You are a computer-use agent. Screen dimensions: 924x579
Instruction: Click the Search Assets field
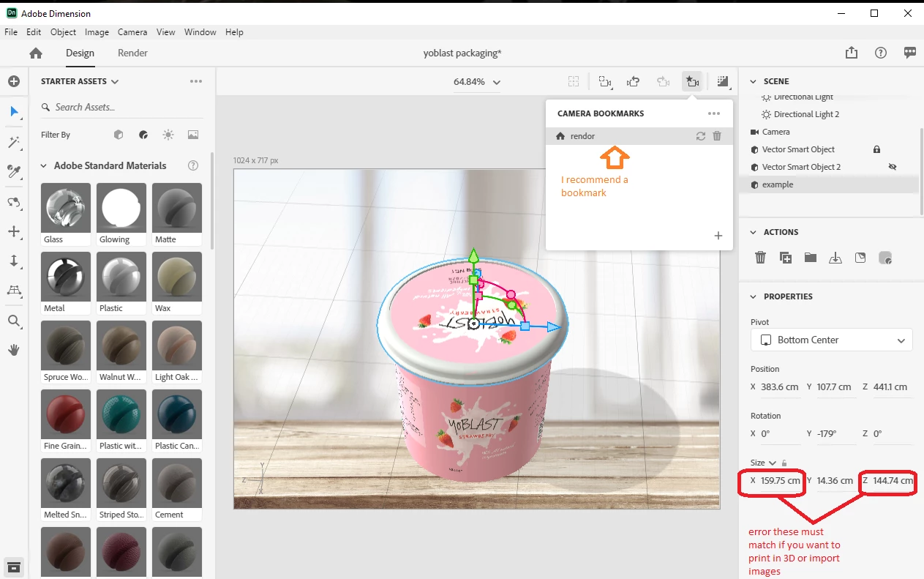[x=121, y=107]
